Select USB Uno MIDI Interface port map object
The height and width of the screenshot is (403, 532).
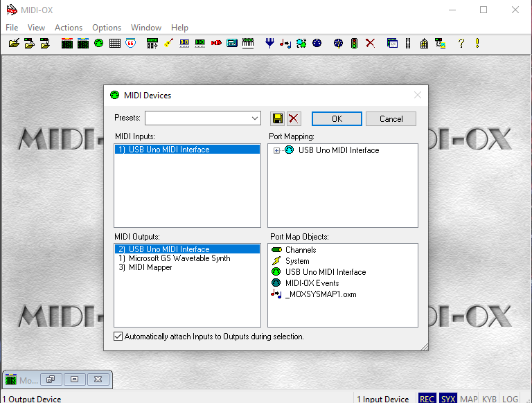pyautogui.click(x=319, y=272)
